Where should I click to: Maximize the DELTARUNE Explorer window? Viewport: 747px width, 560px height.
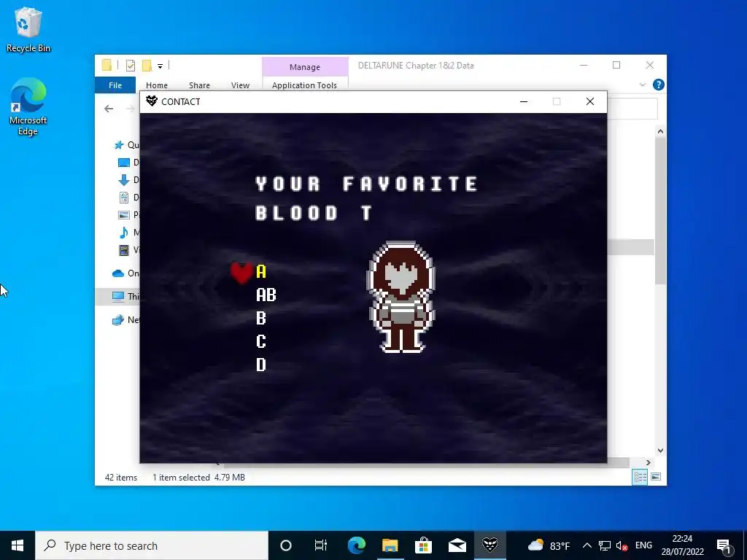point(616,65)
